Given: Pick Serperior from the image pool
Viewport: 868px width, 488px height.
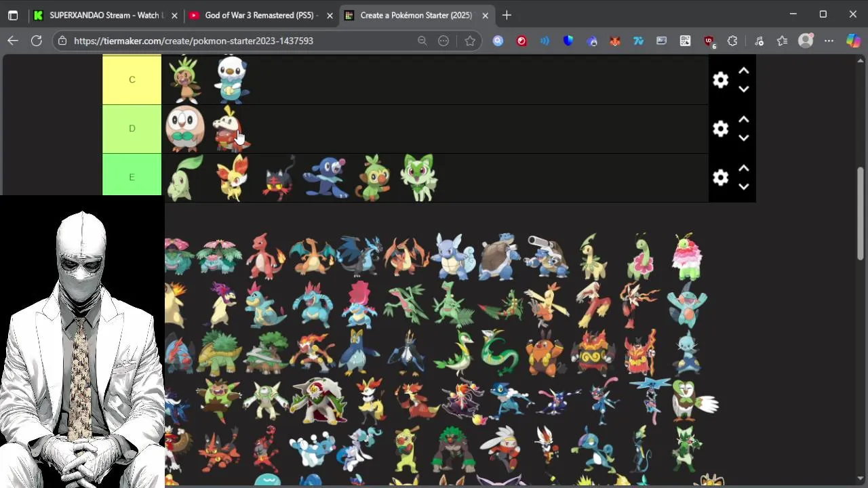Looking at the screenshot, I should (500, 352).
